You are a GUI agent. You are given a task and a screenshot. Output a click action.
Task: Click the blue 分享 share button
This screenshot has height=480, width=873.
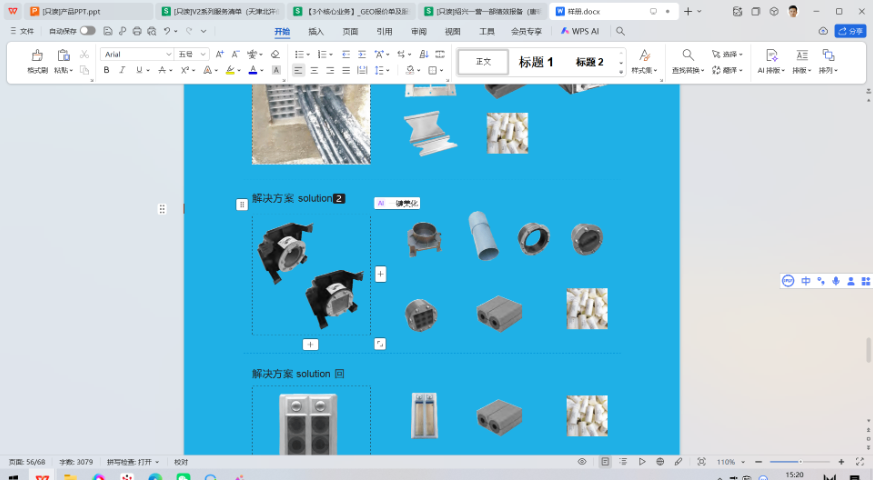[850, 31]
